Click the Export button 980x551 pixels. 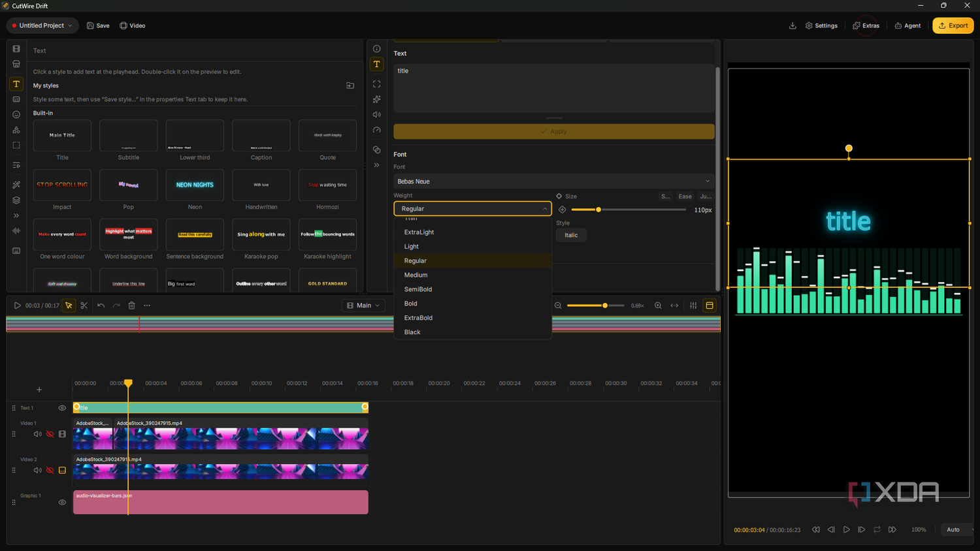953,25
